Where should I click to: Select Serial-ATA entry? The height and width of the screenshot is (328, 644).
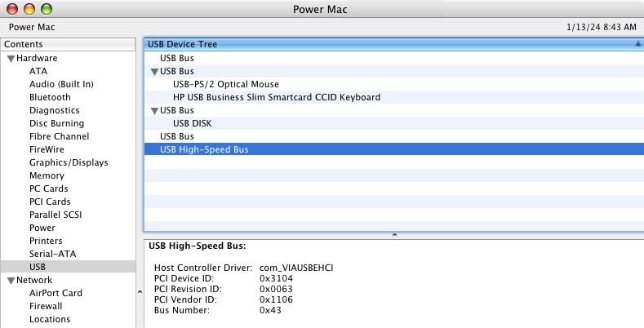coord(52,254)
